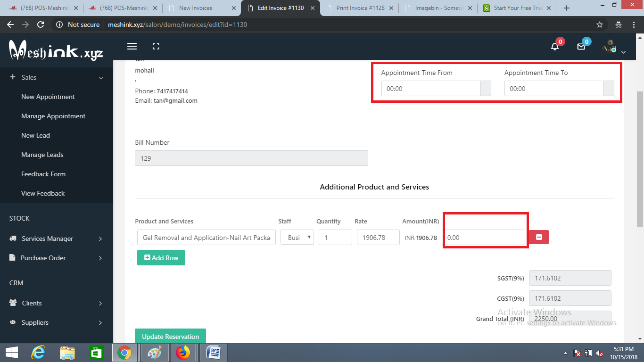This screenshot has height=362, width=644.
Task: Click the Purchase Order file icon
Action: (x=12, y=258)
